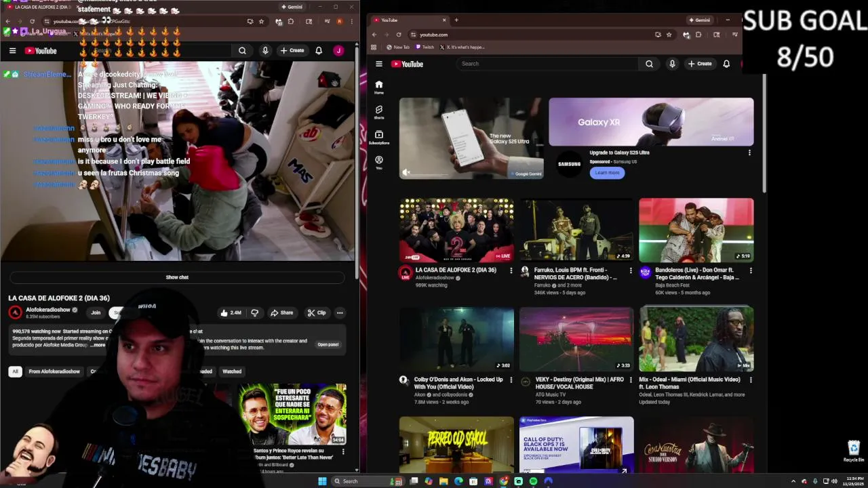Open options for Colby O'Donis Locked Up video
The image size is (868, 488).
pos(511,380)
